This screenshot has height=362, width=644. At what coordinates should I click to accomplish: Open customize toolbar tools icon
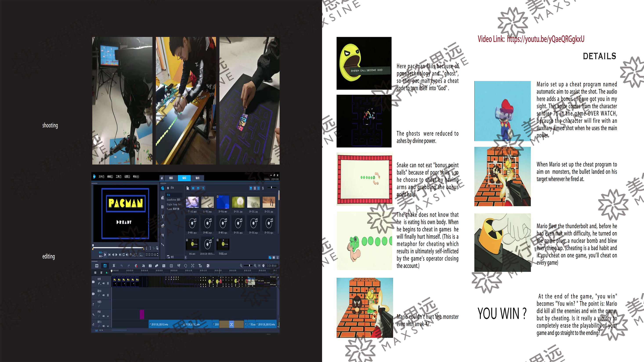tap(114, 266)
